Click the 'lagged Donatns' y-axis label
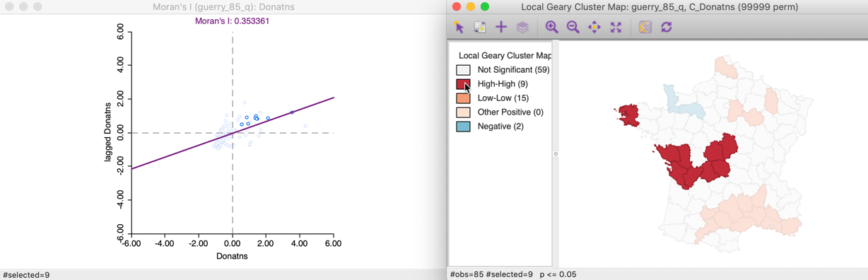This screenshot has height=280, width=868. [108, 132]
